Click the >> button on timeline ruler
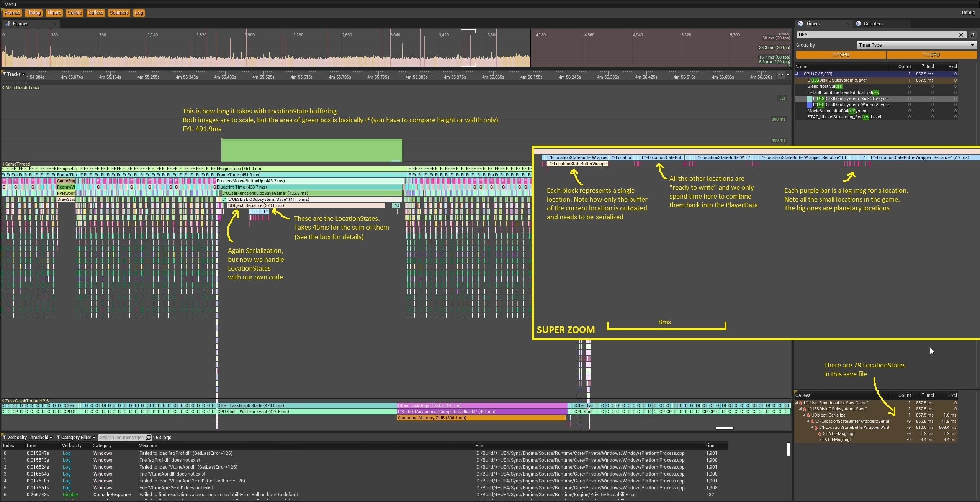The width and height of the screenshot is (980, 502). pos(780,74)
